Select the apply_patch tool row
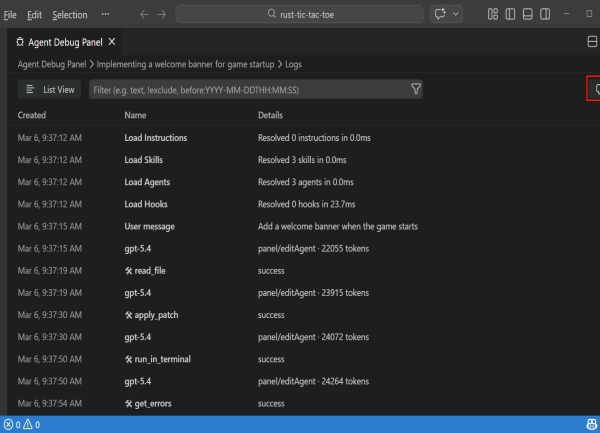 pos(303,315)
